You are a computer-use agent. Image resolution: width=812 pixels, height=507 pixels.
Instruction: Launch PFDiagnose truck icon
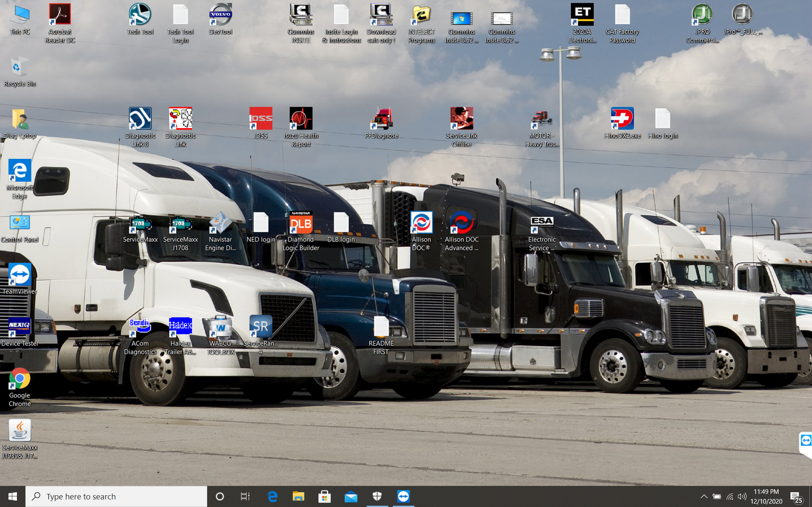tap(381, 124)
